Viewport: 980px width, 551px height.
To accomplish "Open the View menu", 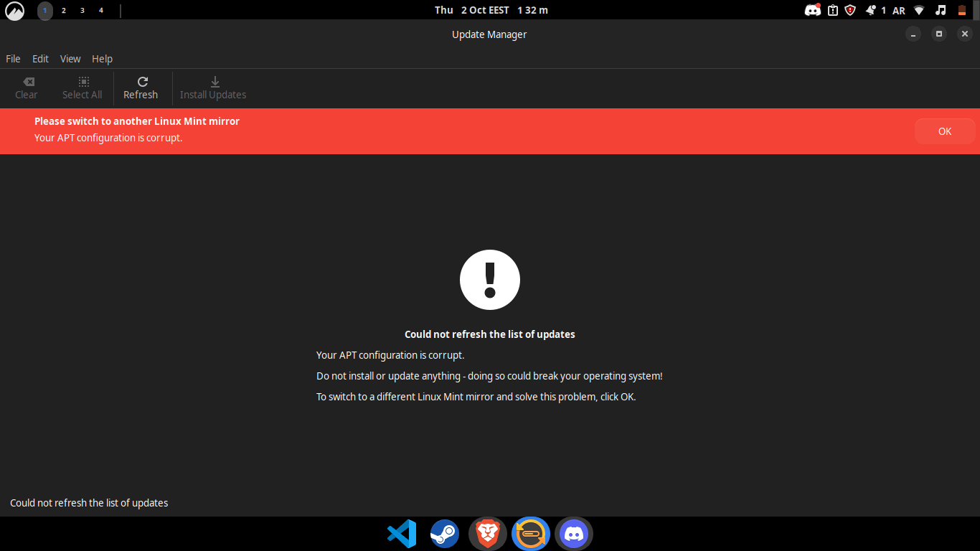I will point(70,59).
